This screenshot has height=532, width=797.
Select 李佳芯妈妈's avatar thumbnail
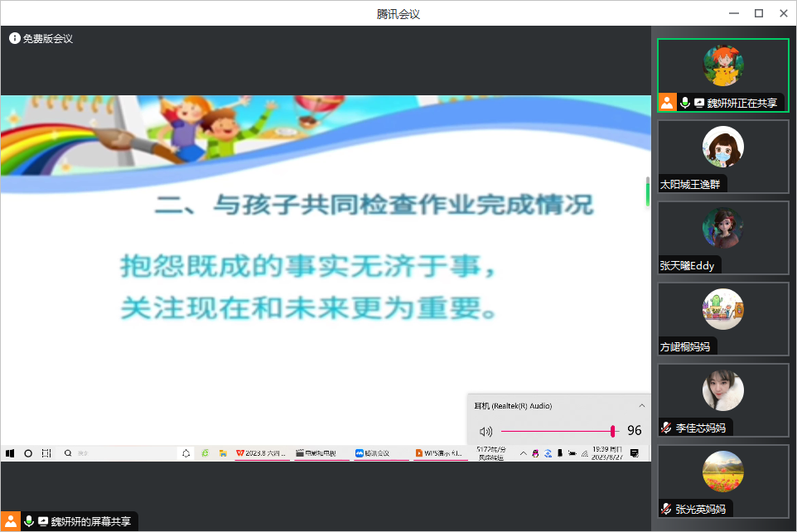(x=722, y=390)
